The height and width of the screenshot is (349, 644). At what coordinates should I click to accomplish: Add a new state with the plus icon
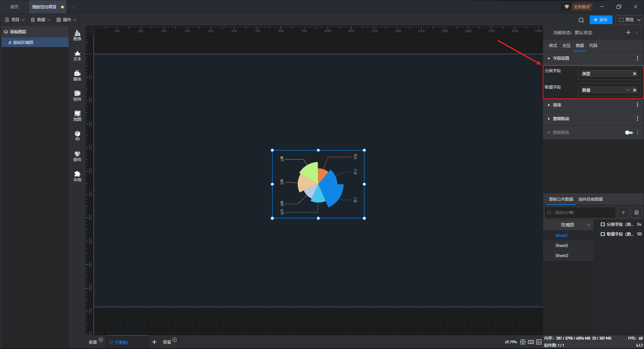[x=628, y=33]
